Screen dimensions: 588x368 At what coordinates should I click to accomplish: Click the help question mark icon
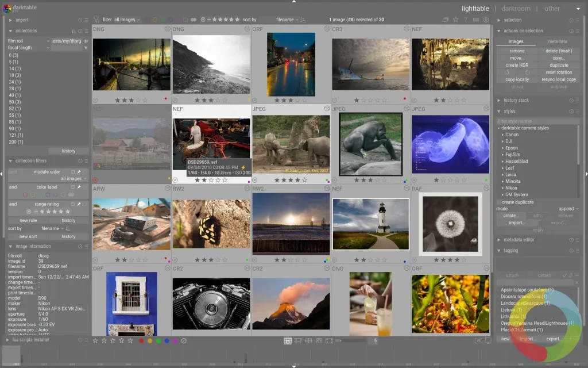[466, 20]
